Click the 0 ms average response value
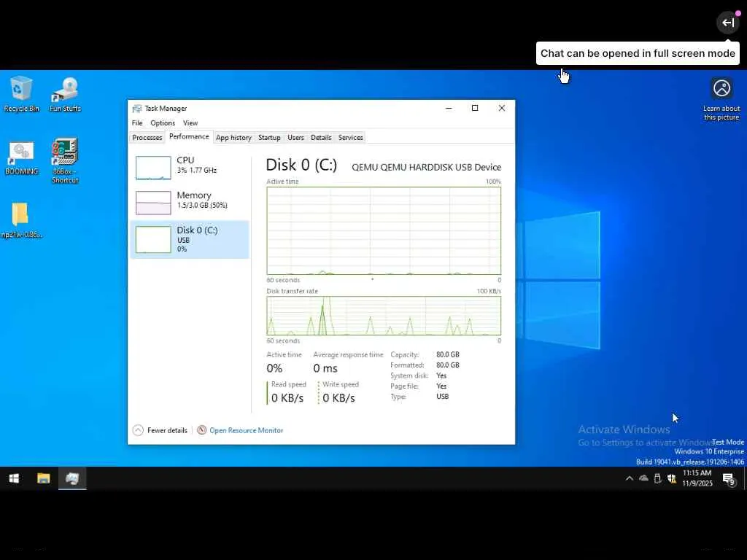Viewport: 747px width, 560px height. click(325, 368)
